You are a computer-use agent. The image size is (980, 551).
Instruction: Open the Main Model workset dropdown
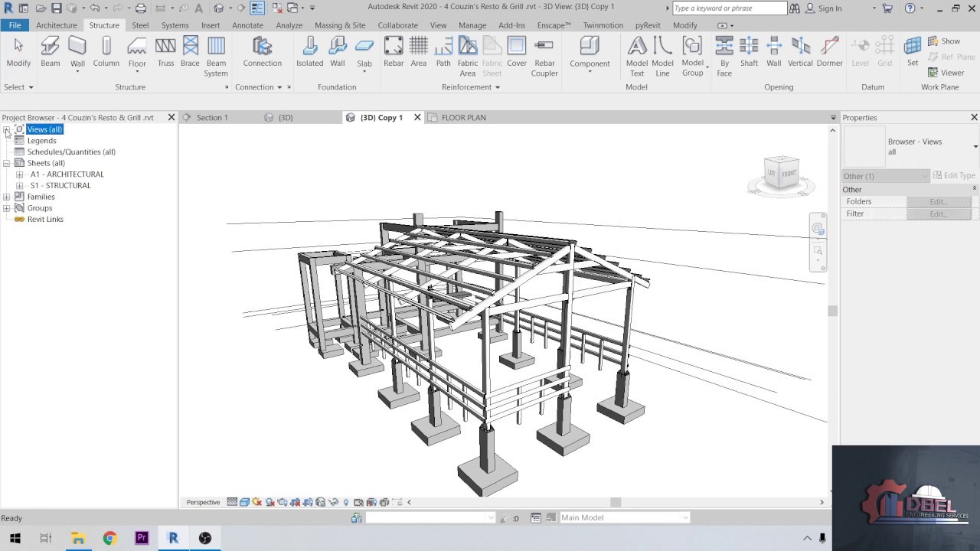pyautogui.click(x=624, y=518)
